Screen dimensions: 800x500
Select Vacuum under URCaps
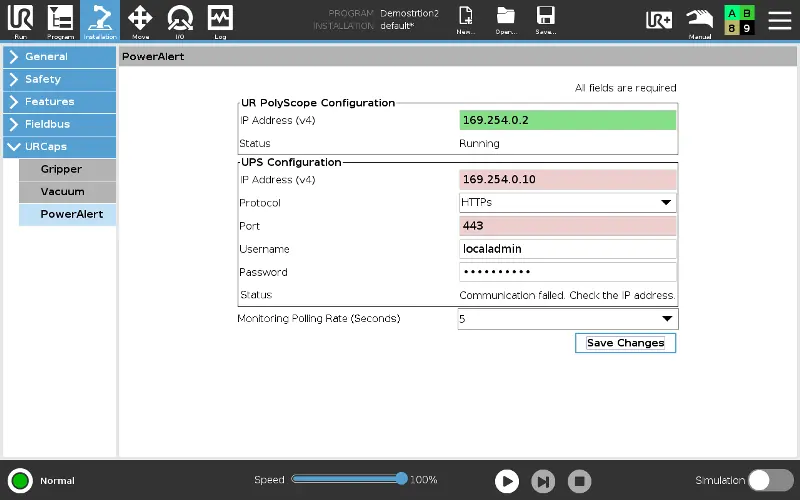(x=67, y=192)
